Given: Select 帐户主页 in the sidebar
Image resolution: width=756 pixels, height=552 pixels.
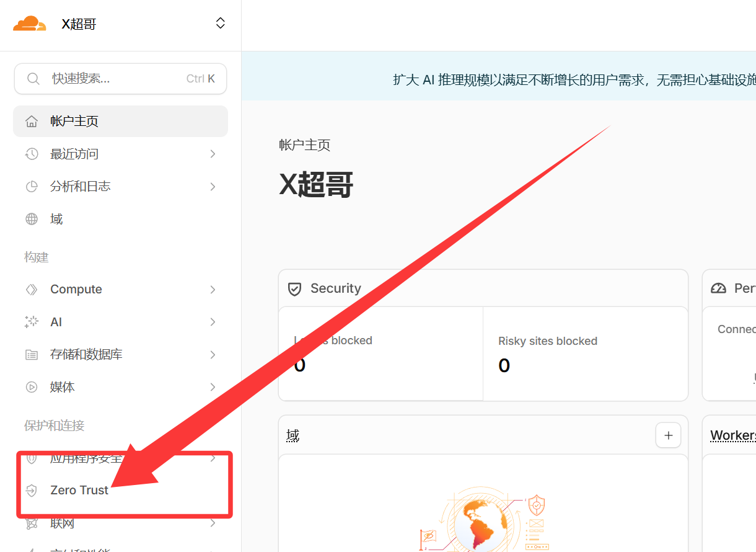Looking at the screenshot, I should tap(74, 122).
